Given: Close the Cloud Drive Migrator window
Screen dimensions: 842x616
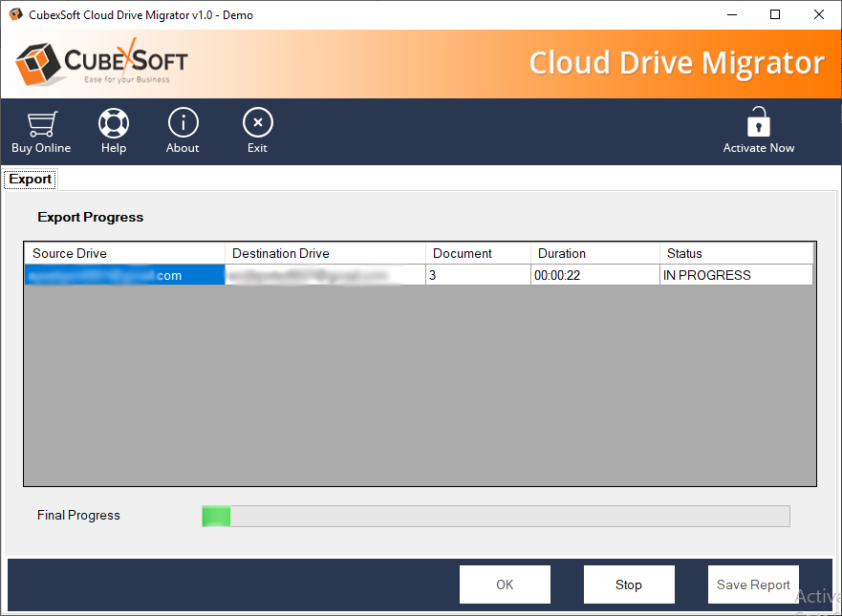Looking at the screenshot, I should tap(819, 14).
